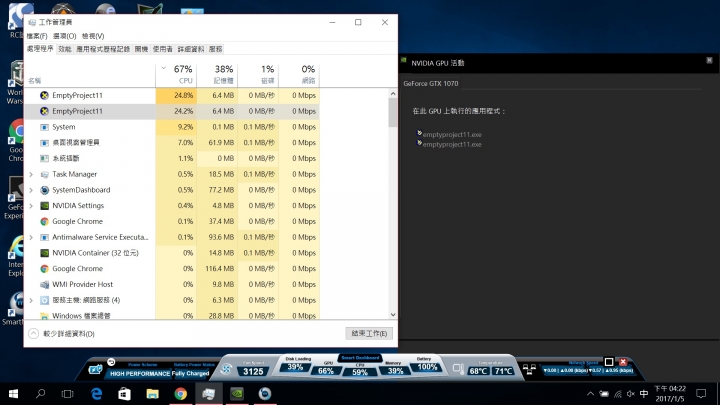Open taskbar search magnifier
The width and height of the screenshot is (720, 405).
pos(40,394)
